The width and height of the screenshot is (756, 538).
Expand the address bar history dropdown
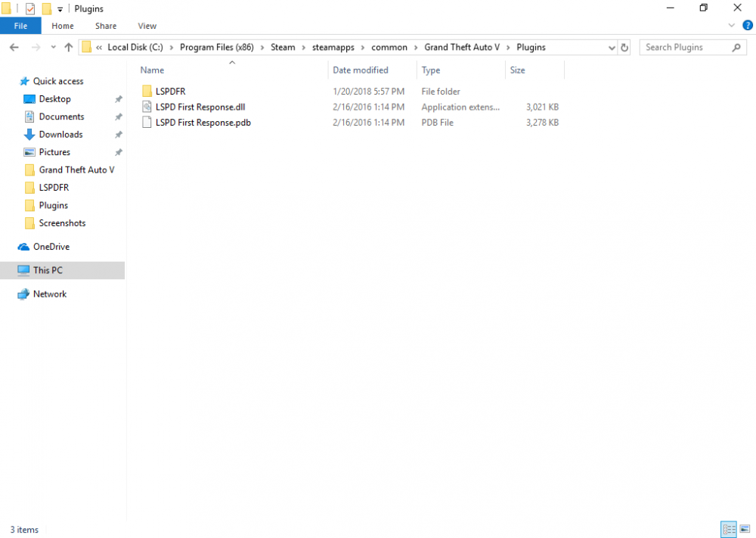[x=612, y=47]
